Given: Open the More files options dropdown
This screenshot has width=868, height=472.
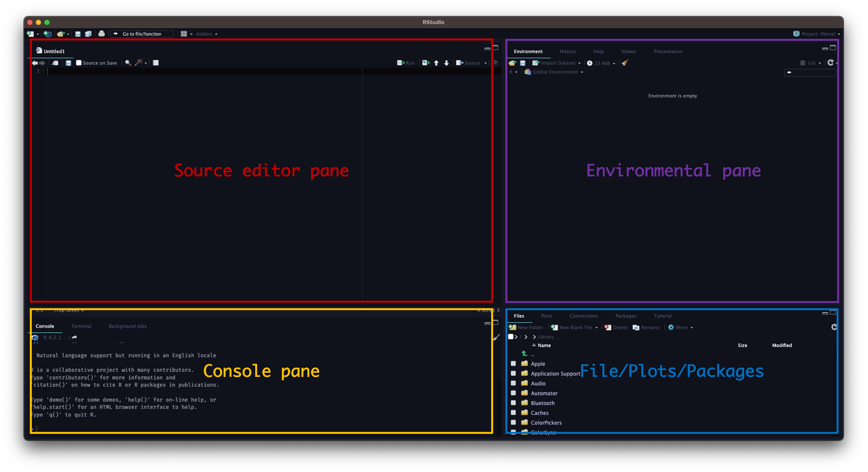Looking at the screenshot, I should [x=681, y=327].
